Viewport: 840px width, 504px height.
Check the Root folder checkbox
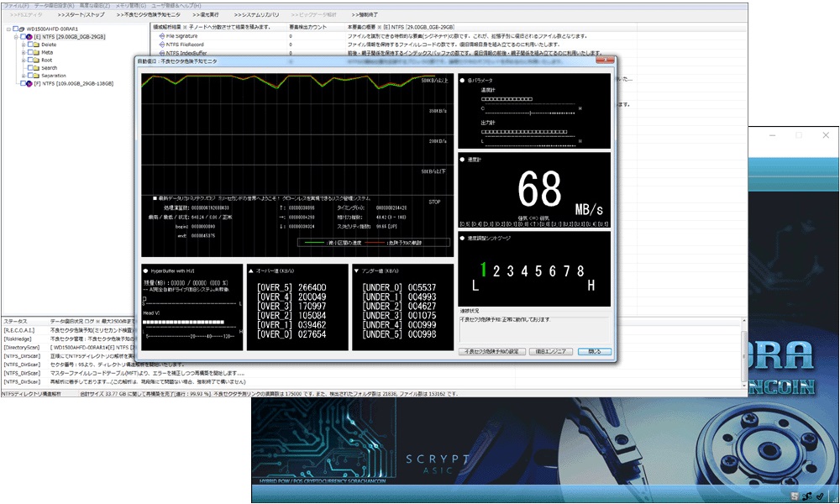(x=30, y=60)
